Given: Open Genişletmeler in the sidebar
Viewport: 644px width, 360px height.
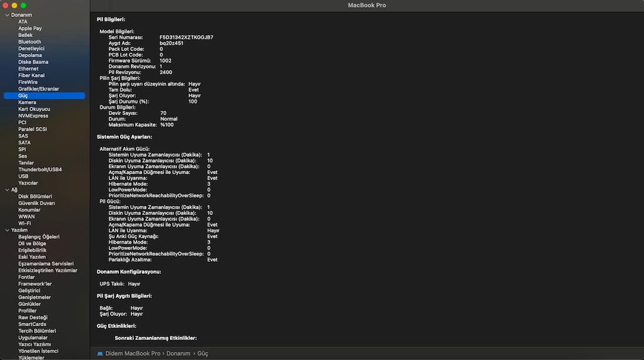Looking at the screenshot, I should point(35,297).
